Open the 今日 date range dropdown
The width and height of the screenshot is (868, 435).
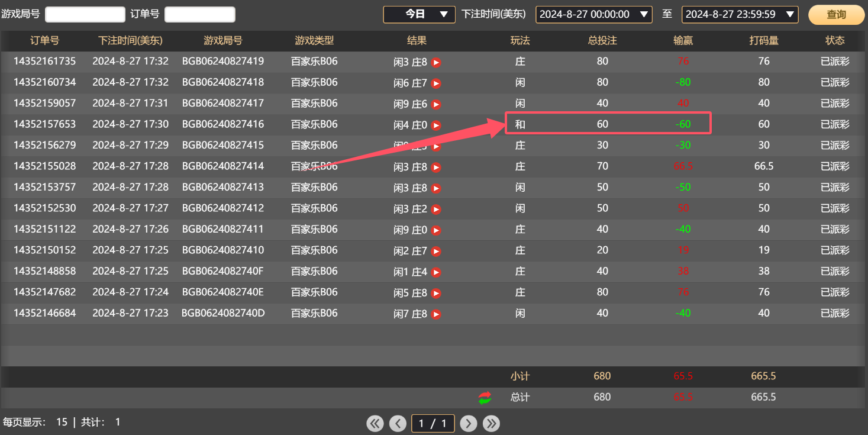420,14
